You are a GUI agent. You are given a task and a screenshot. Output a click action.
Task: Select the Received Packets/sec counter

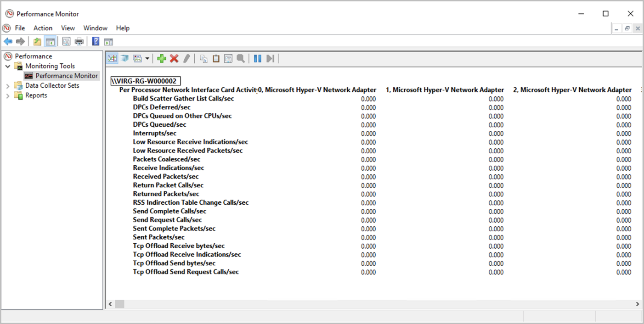[166, 177]
